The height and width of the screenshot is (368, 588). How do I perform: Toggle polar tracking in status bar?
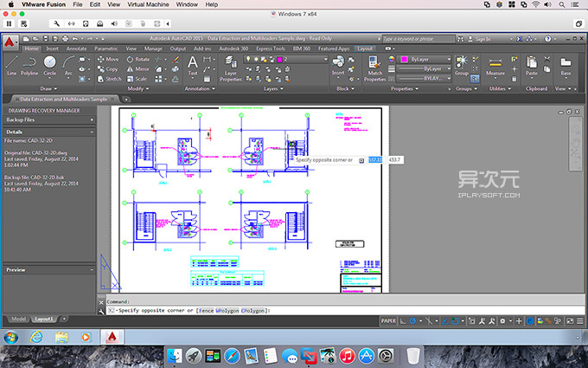point(412,321)
